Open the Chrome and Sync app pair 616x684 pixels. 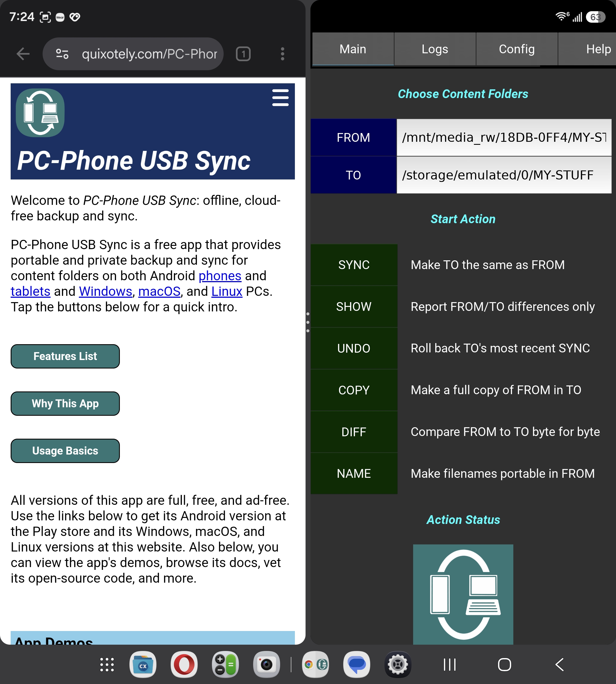[315, 664]
